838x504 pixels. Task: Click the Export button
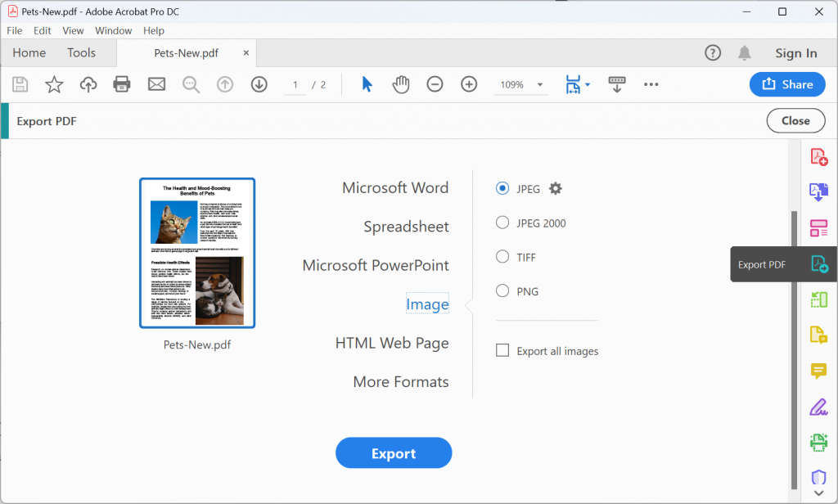point(394,452)
